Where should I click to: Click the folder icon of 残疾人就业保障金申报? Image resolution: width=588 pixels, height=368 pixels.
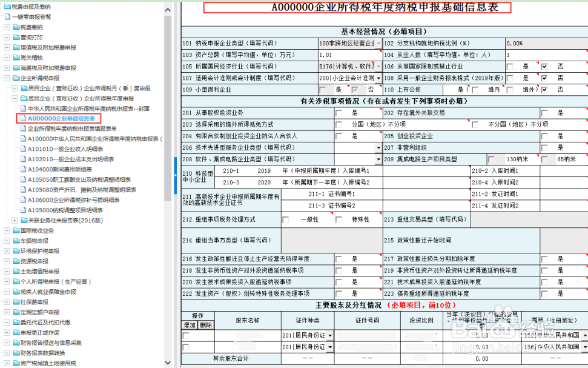tap(16, 292)
